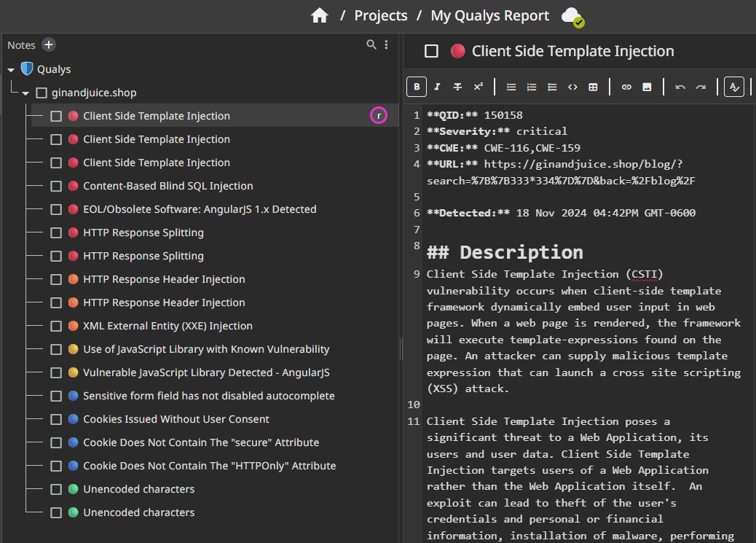Collapse the Qualys tree node
Viewport: 756px width, 543px height.
tap(11, 70)
